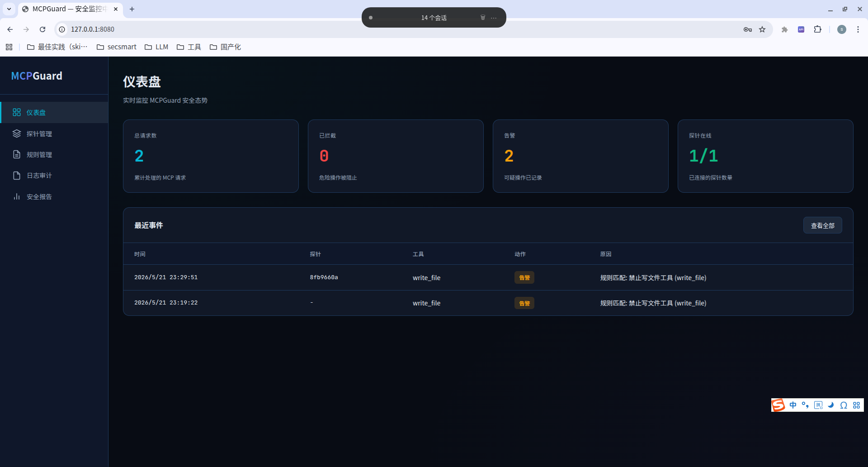Open 规则管理 rules page
This screenshot has width=868, height=467.
tap(54, 154)
